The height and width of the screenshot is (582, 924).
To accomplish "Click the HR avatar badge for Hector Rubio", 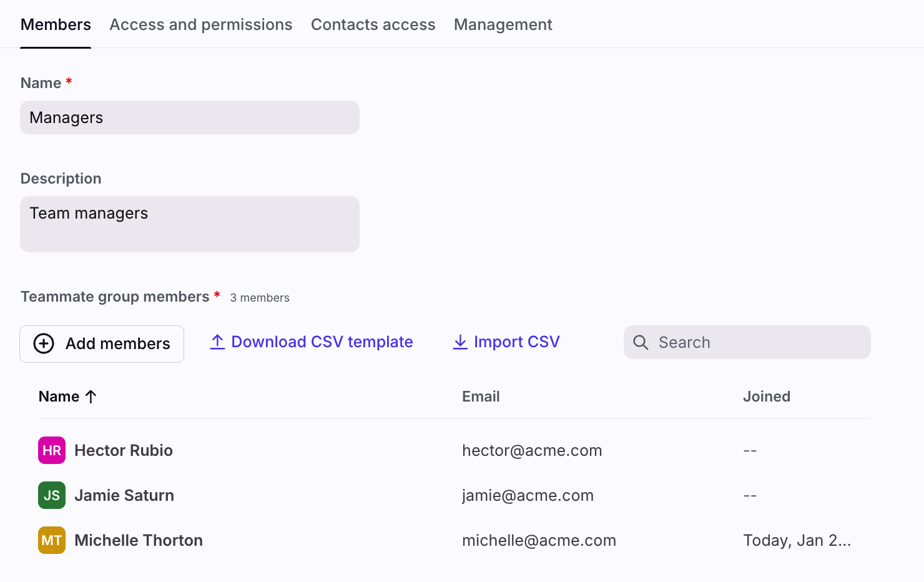I will (x=52, y=450).
